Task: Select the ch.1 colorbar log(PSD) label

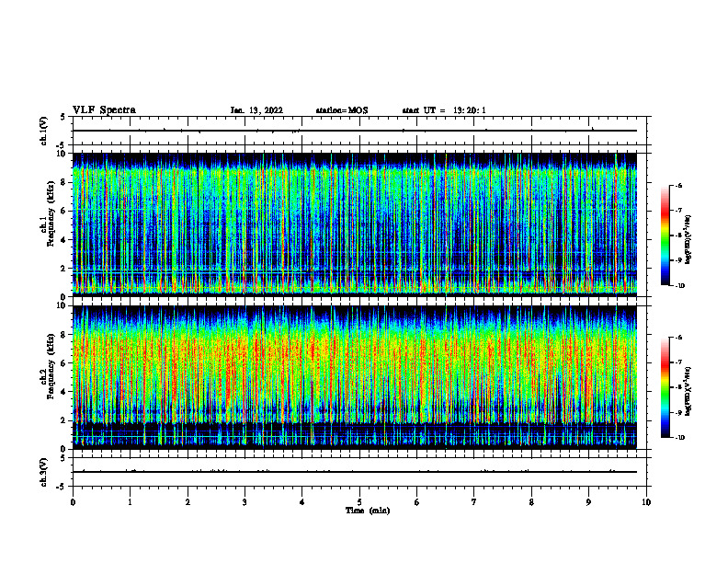Action: (x=688, y=240)
